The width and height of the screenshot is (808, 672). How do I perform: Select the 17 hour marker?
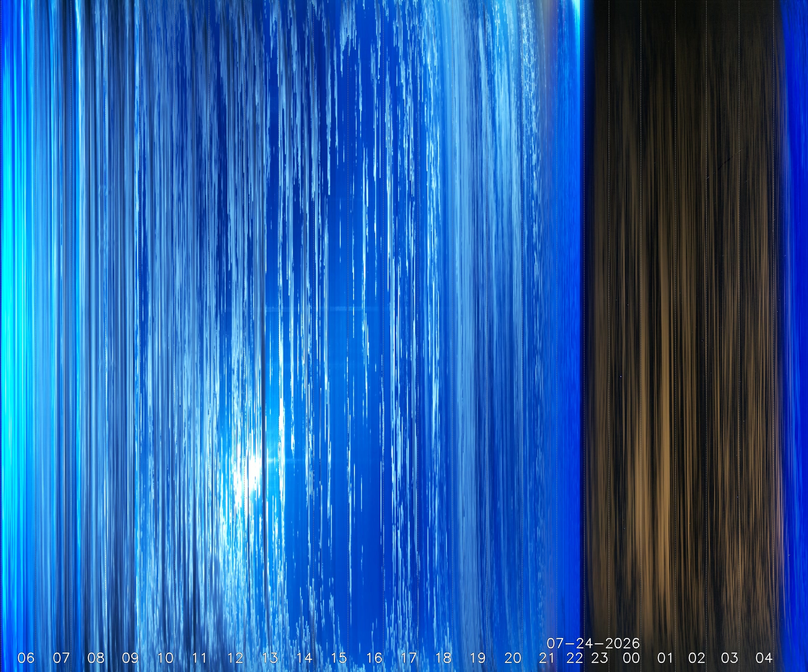[x=409, y=658]
